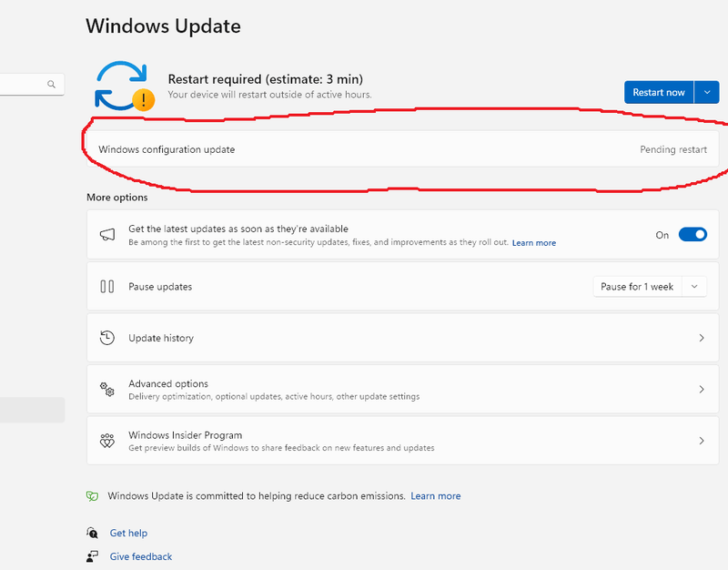This screenshot has width=728, height=570.
Task: Click 'Be among the first to get' description
Action: coord(318,242)
